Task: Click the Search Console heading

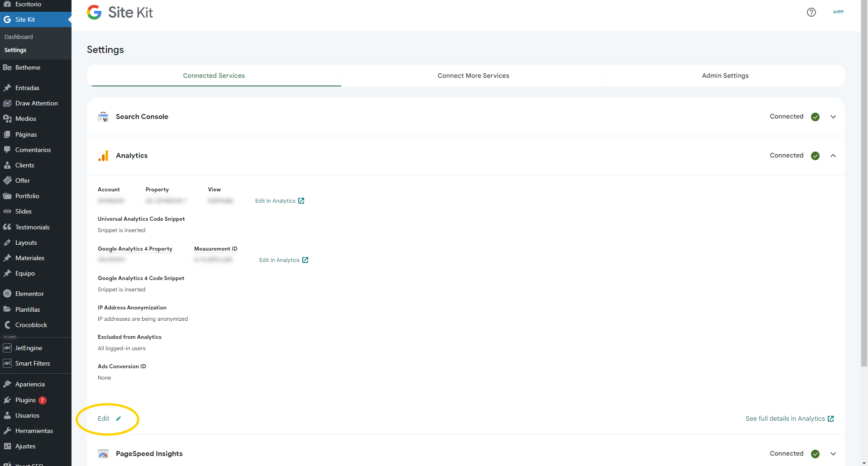Action: 142,117
